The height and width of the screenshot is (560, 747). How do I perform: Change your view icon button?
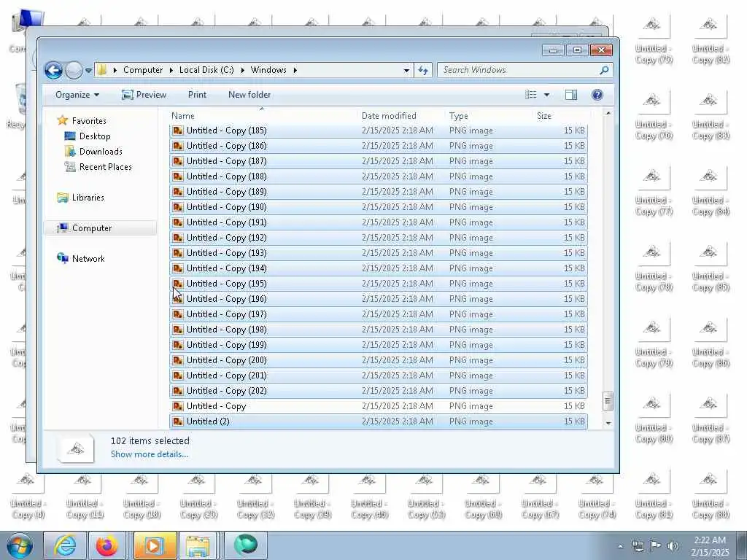tap(531, 95)
